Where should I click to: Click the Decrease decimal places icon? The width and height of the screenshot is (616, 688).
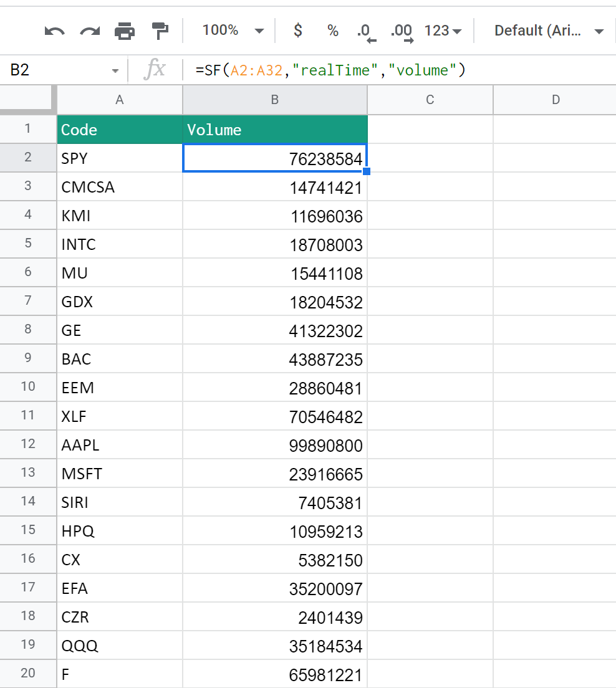[x=366, y=32]
